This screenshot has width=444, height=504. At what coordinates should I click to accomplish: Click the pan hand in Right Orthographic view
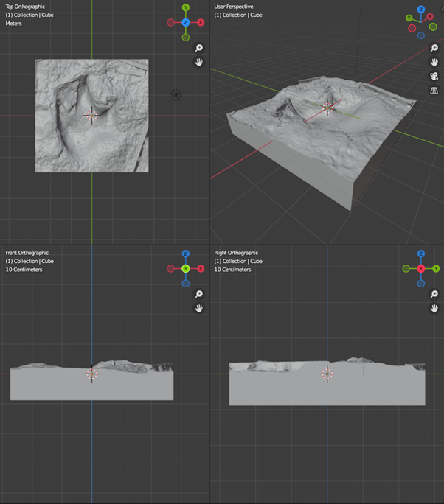click(x=434, y=308)
